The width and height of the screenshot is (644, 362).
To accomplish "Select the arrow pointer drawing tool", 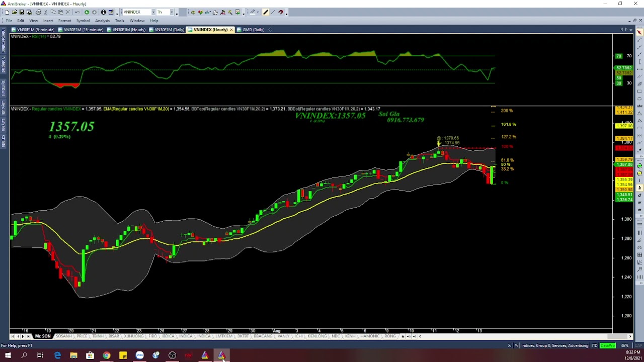I will point(639,32).
